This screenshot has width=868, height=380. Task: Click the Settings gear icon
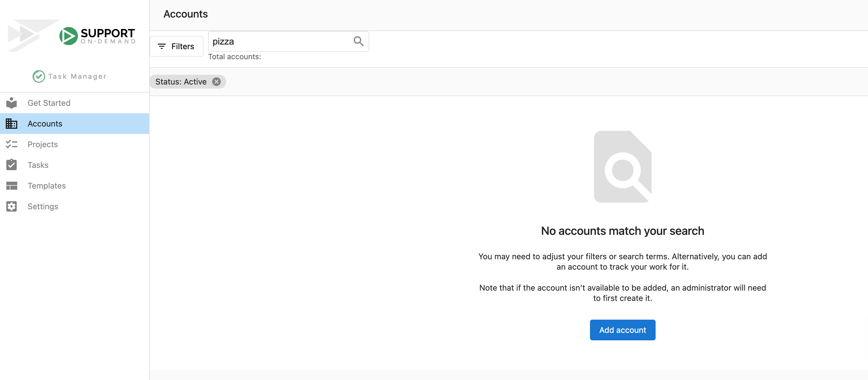coord(12,206)
